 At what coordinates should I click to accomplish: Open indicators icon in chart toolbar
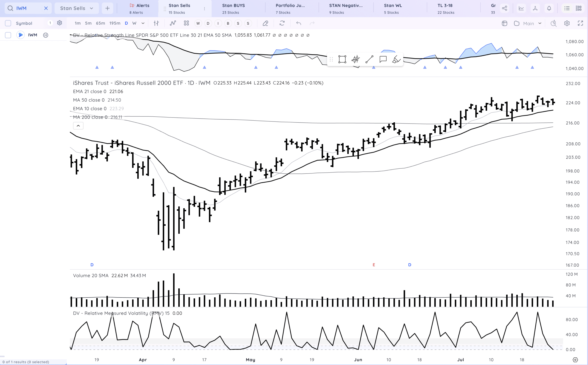point(173,23)
